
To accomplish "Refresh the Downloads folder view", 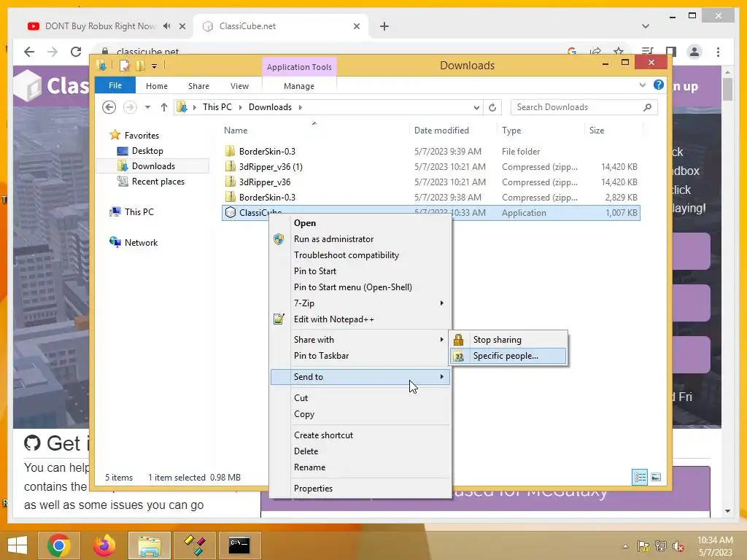I will pos(492,108).
